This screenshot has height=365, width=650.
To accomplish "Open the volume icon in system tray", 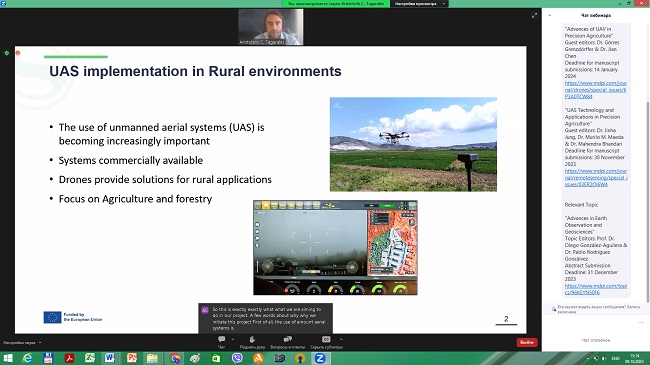I will pyautogui.click(x=604, y=358).
